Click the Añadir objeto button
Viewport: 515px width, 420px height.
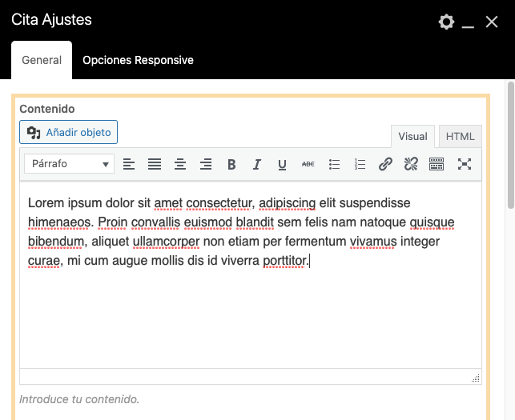(69, 132)
